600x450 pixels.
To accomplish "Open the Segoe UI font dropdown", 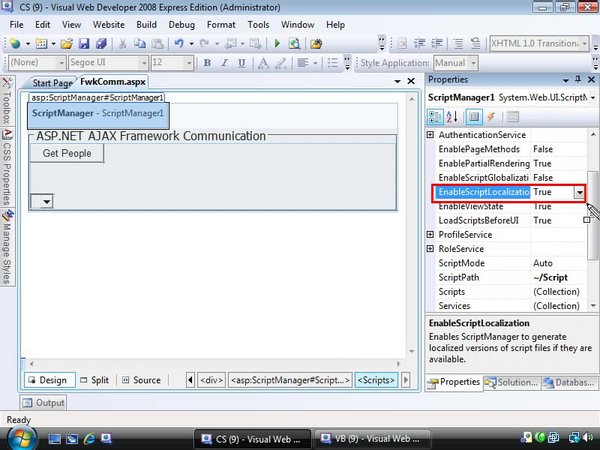I will (144, 63).
